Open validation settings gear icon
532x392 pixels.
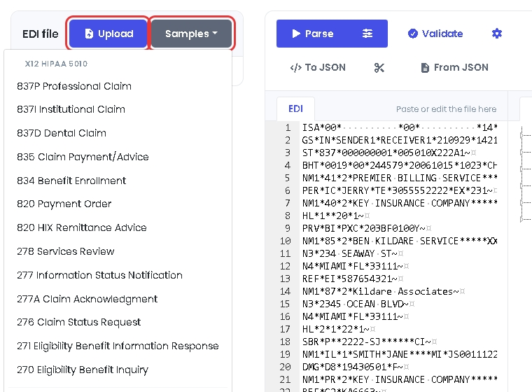tap(497, 34)
